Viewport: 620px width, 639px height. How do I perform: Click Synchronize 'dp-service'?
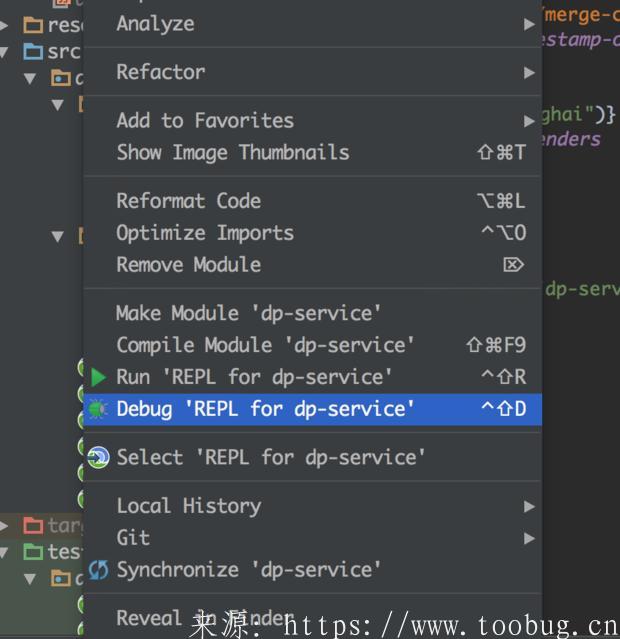pos(313,570)
